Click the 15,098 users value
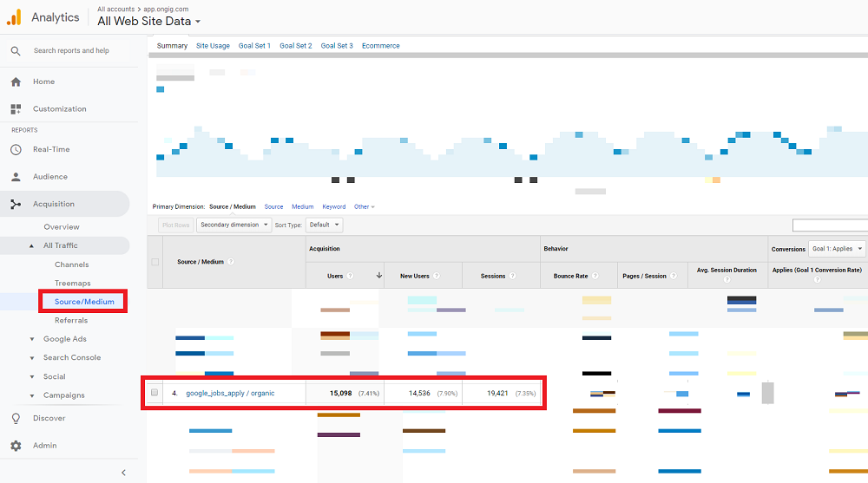This screenshot has width=868, height=483. (x=340, y=394)
